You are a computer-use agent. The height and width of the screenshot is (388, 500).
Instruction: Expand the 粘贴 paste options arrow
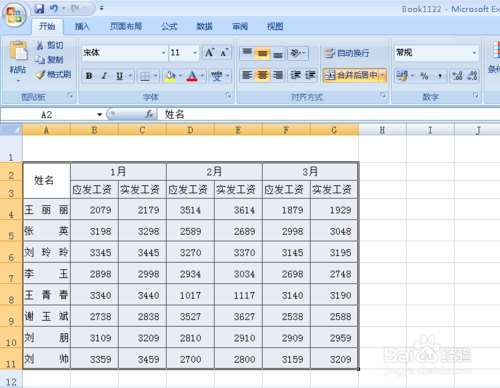click(18, 81)
